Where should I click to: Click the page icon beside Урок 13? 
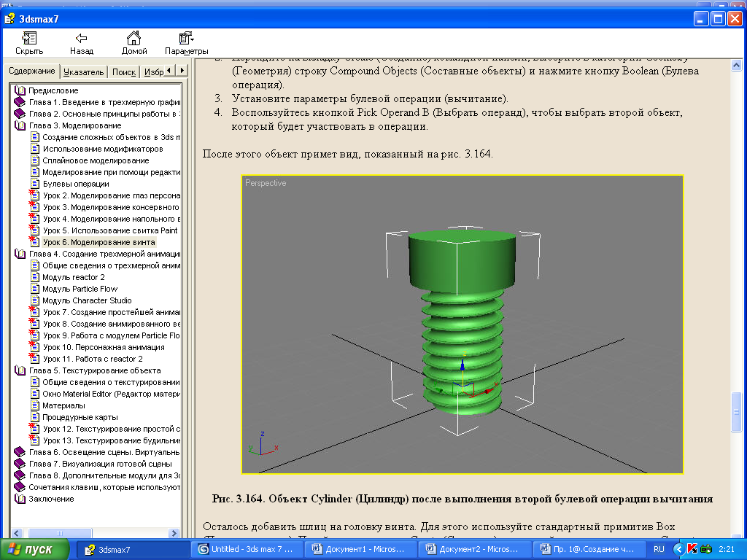(x=34, y=440)
